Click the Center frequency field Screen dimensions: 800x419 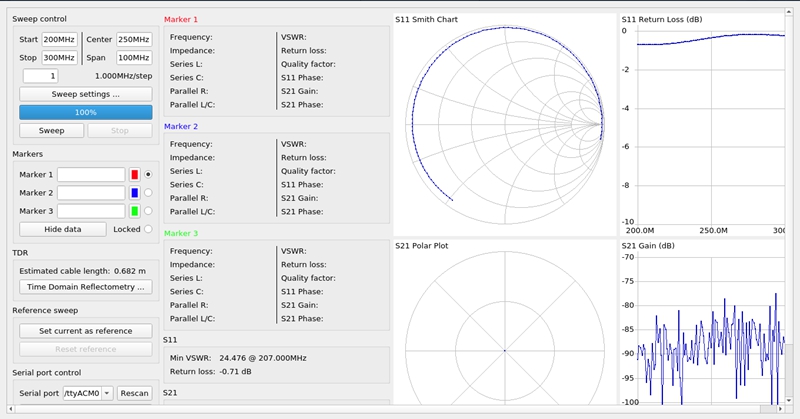pos(133,39)
